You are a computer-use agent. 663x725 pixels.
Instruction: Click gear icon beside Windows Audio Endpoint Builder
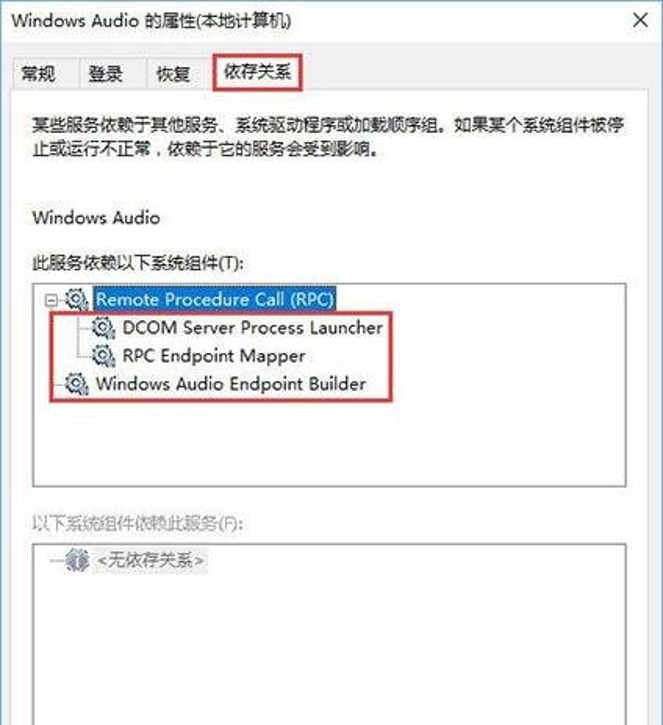tap(77, 384)
